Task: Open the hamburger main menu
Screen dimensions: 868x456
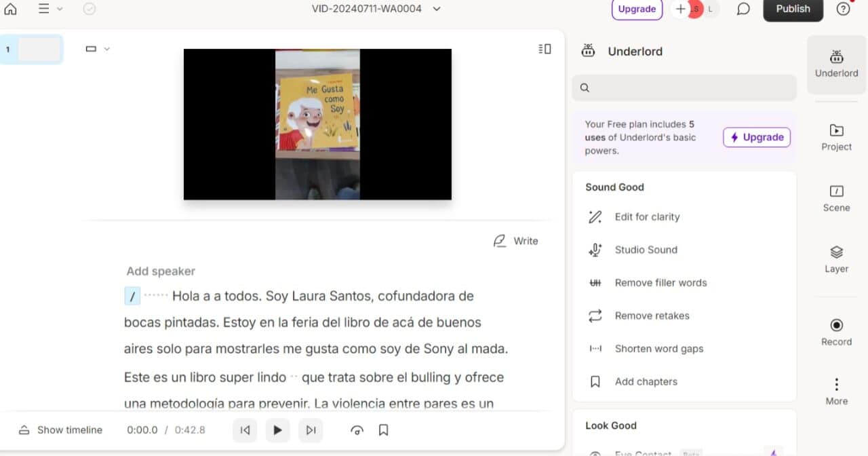Action: tap(45, 9)
